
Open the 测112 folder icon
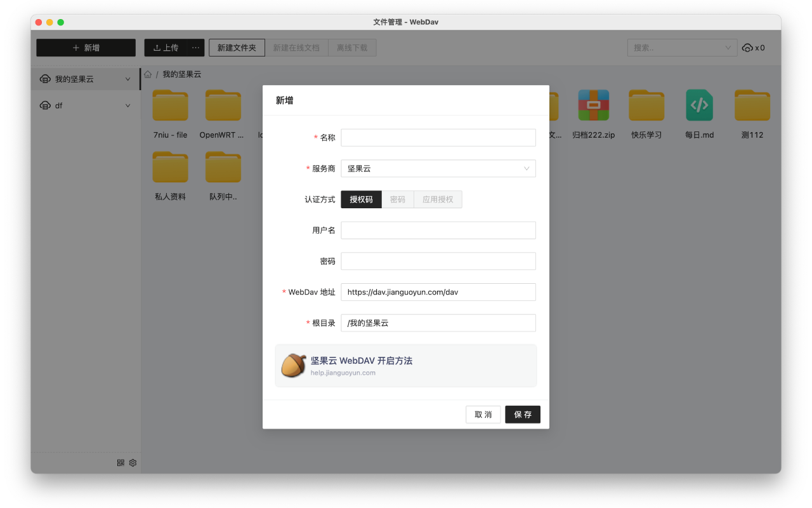(x=752, y=105)
